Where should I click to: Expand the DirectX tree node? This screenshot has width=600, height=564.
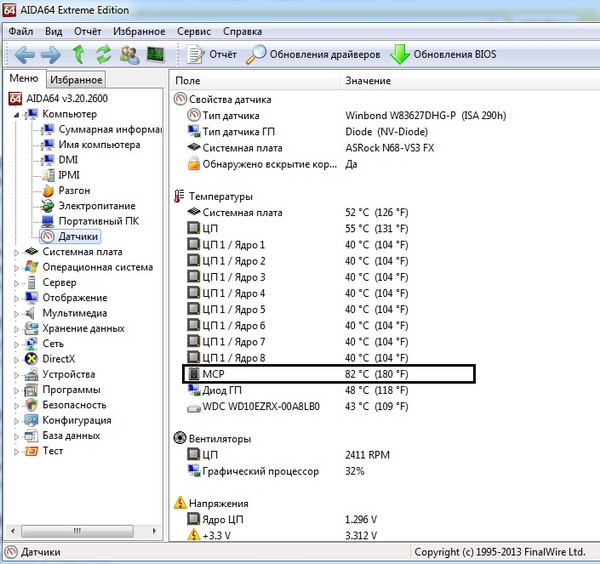pyautogui.click(x=16, y=360)
